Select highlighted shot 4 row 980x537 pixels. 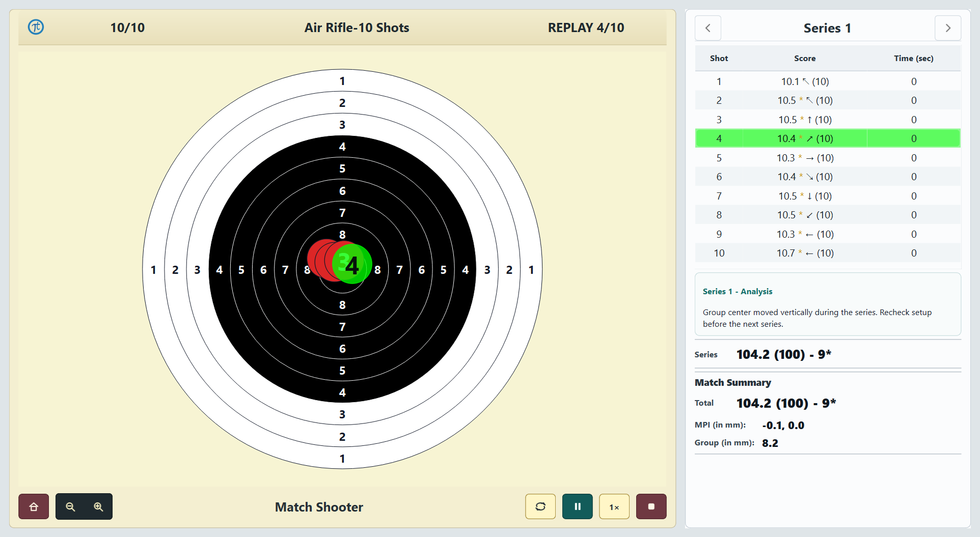point(828,138)
